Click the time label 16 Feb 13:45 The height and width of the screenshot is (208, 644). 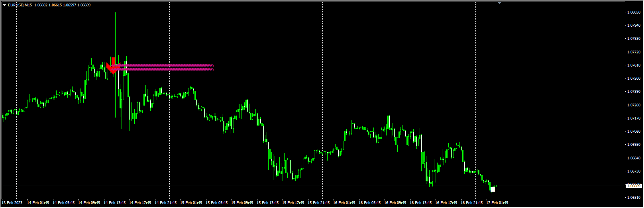421,203
